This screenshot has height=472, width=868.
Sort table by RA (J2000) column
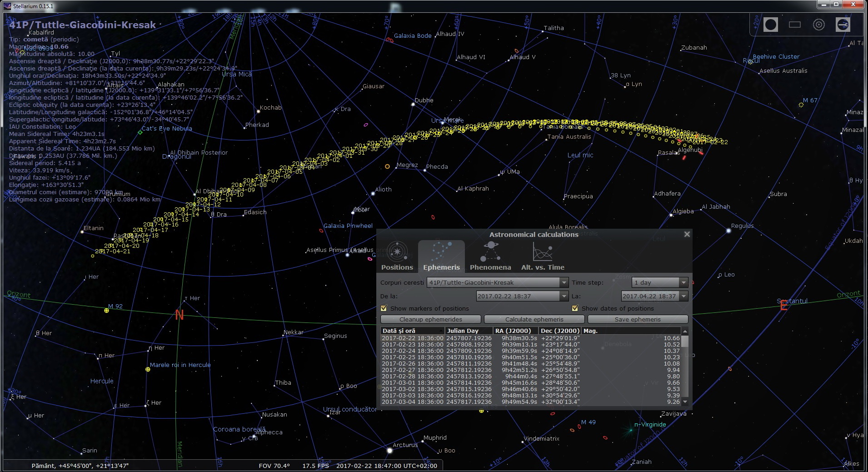click(x=515, y=331)
